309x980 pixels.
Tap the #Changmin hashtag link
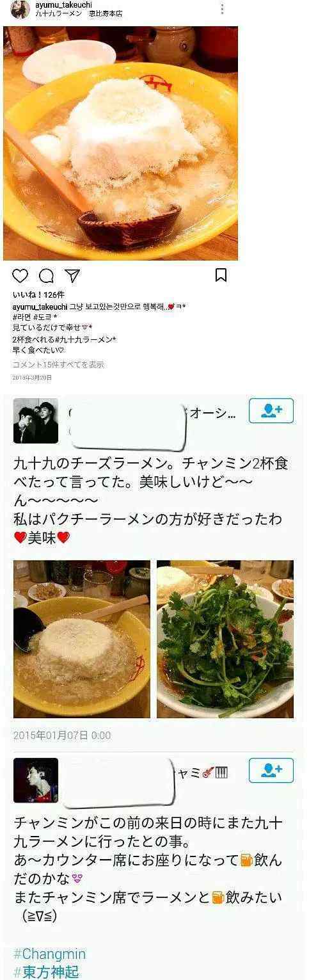click(49, 954)
